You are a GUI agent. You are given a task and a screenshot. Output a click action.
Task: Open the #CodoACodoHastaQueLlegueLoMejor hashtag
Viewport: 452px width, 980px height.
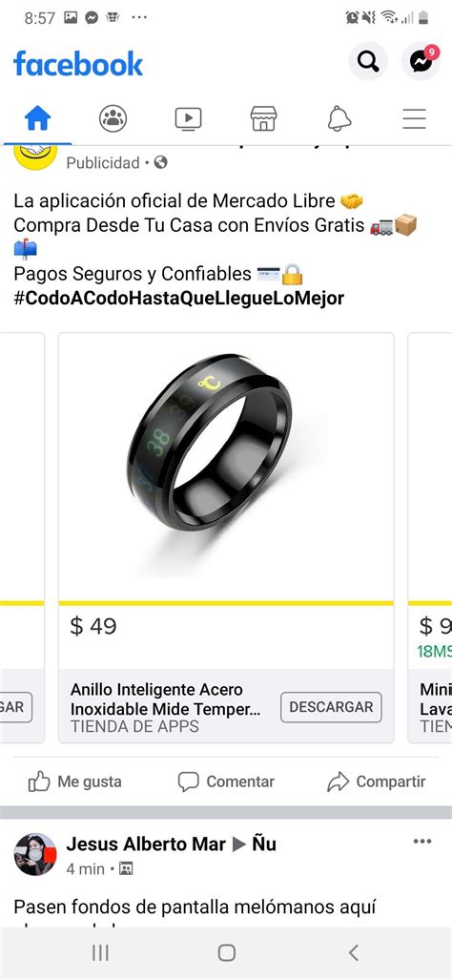178,298
